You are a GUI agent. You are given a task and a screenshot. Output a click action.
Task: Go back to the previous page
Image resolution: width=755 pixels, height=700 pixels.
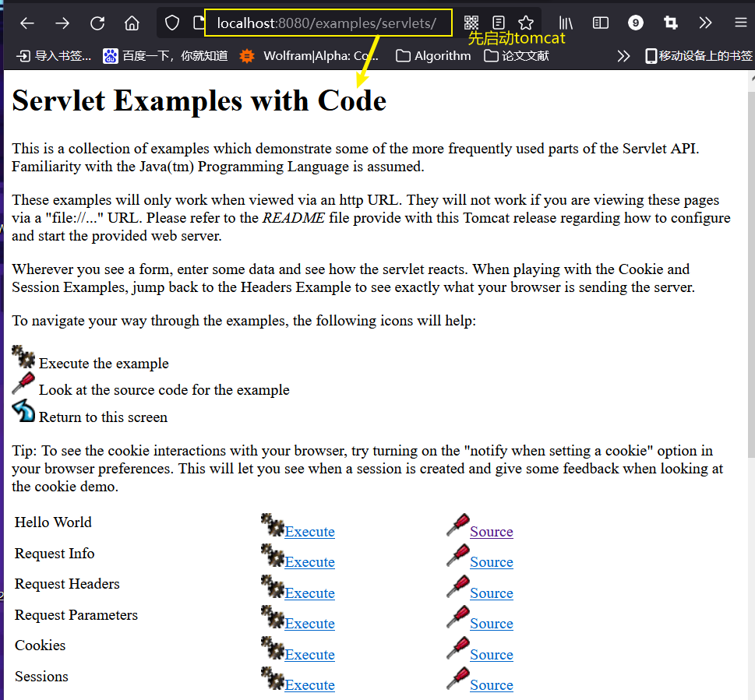click(27, 23)
